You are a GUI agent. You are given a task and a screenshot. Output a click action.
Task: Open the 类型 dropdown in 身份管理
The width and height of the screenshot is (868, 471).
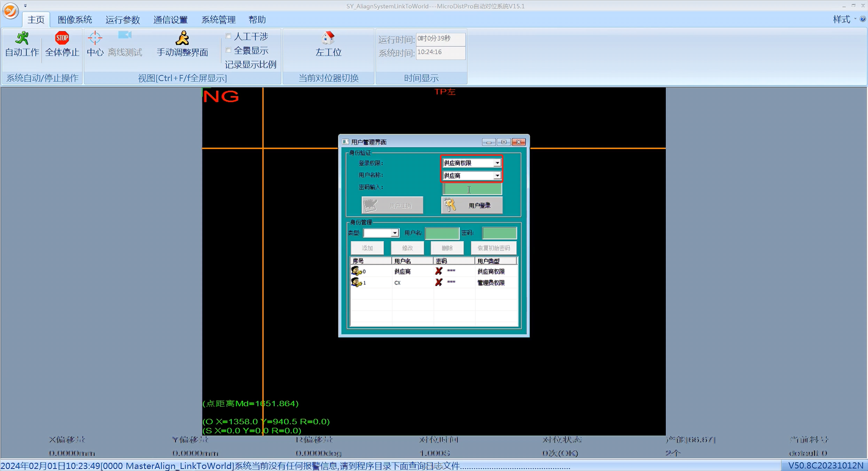click(x=394, y=233)
